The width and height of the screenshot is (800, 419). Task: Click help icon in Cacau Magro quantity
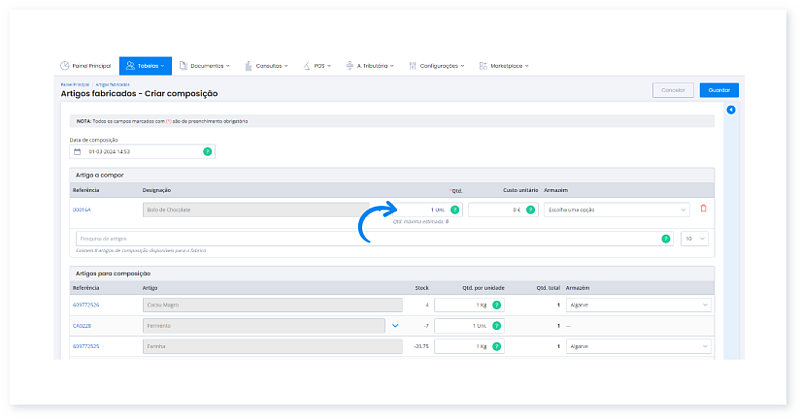point(496,304)
